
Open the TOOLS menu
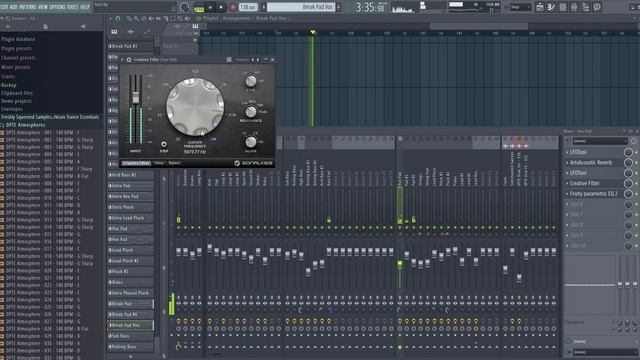pyautogui.click(x=72, y=7)
